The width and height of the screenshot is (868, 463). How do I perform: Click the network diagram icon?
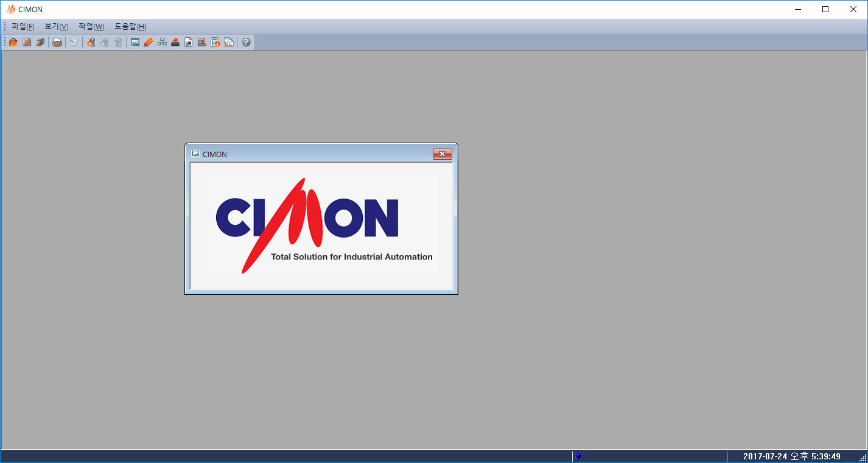pyautogui.click(x=162, y=43)
